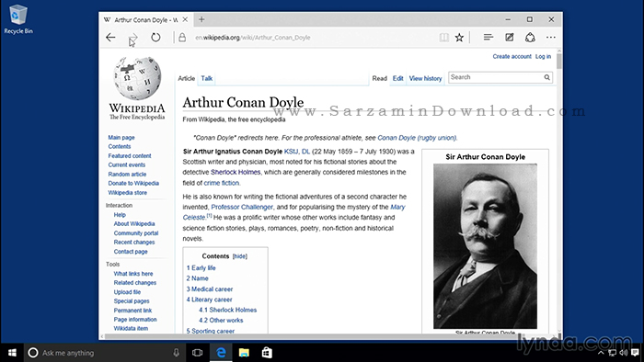644x362 pixels.
Task: Open the Professor Challenger link
Action: coord(242,207)
